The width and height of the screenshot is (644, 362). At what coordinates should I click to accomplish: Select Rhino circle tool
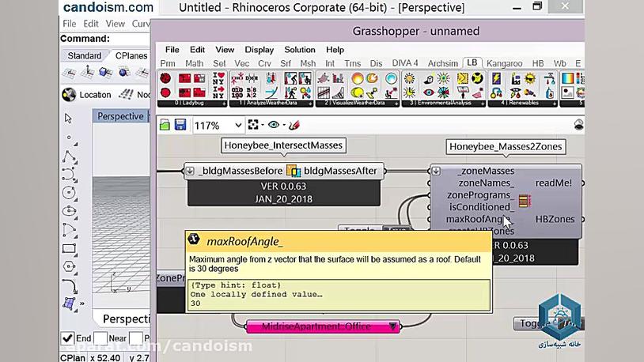pos(69,193)
